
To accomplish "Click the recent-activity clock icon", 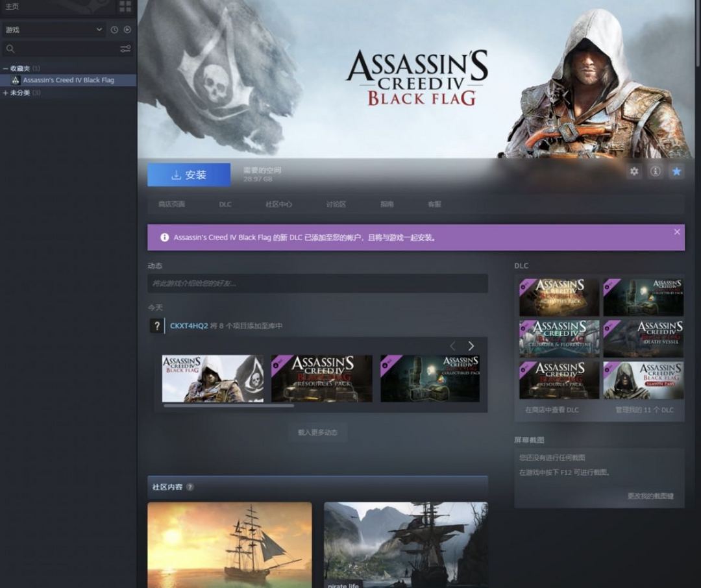I will pyautogui.click(x=114, y=30).
